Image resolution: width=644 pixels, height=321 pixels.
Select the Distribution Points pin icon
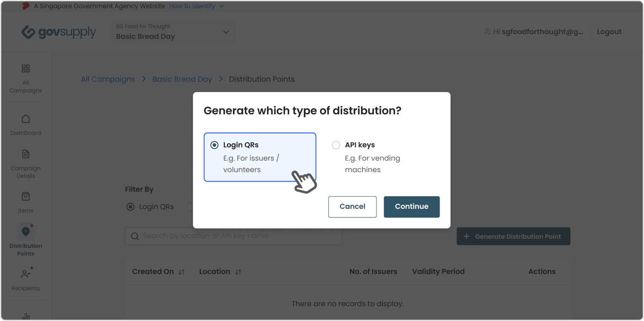point(26,231)
